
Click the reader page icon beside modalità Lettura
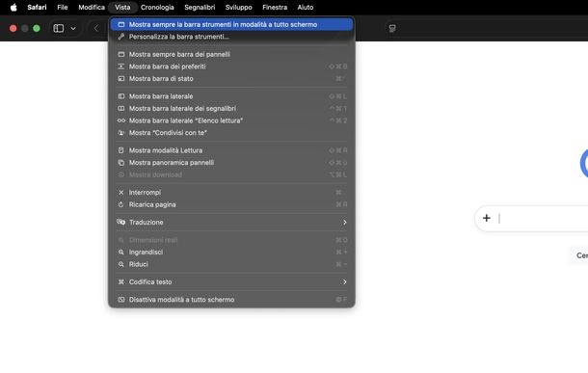click(121, 150)
